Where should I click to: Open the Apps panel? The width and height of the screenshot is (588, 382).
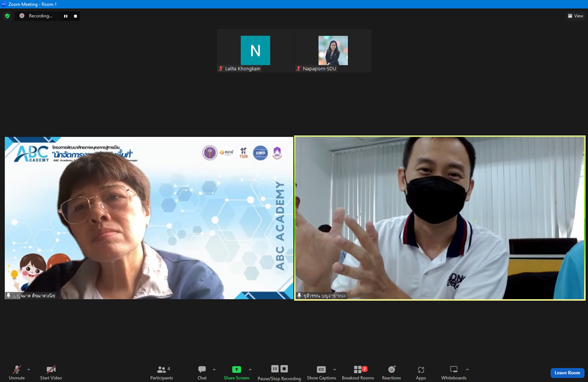421,372
